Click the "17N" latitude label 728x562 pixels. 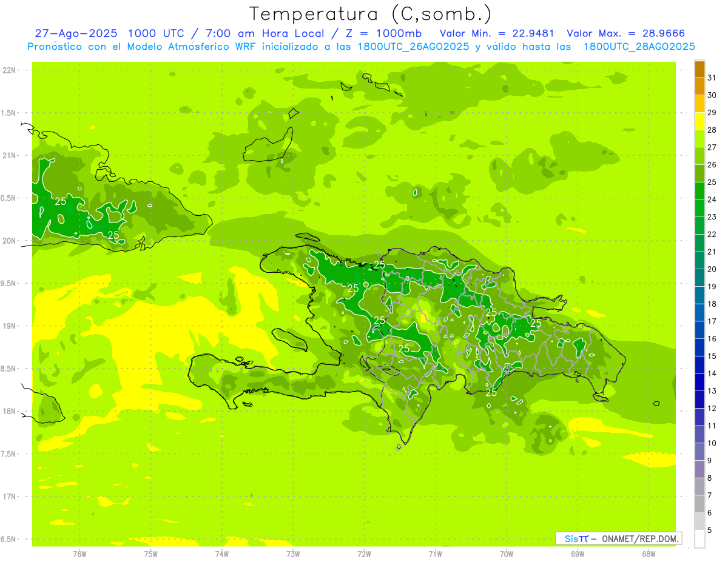(9, 497)
